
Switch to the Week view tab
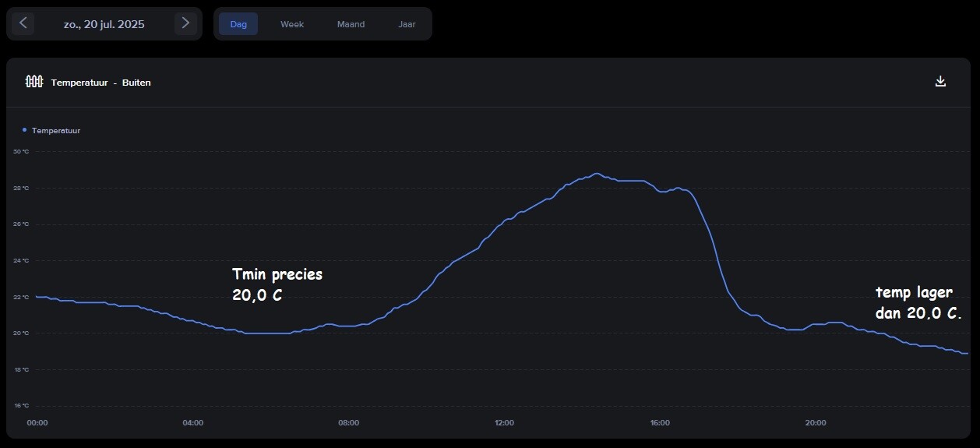click(x=292, y=24)
